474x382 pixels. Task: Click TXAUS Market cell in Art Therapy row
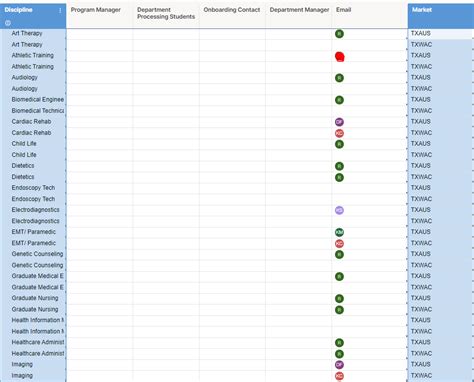click(441, 33)
